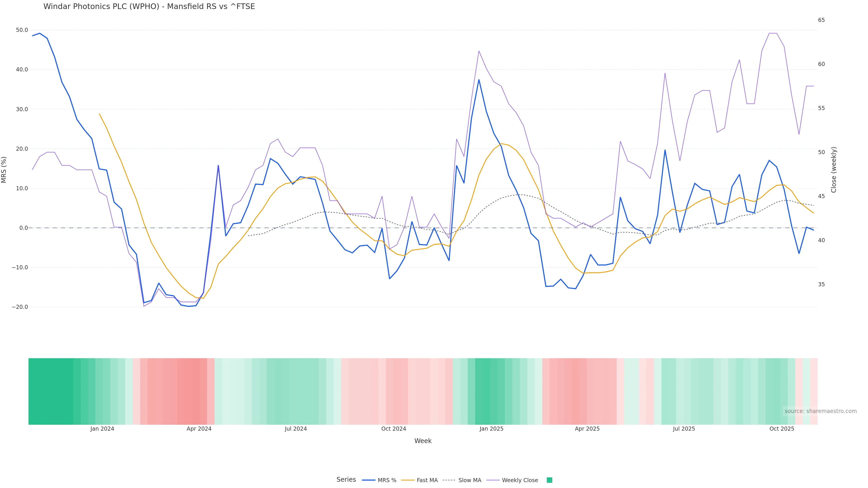This screenshot has height=488, width=868.
Task: Click the Series legend title
Action: (346, 480)
